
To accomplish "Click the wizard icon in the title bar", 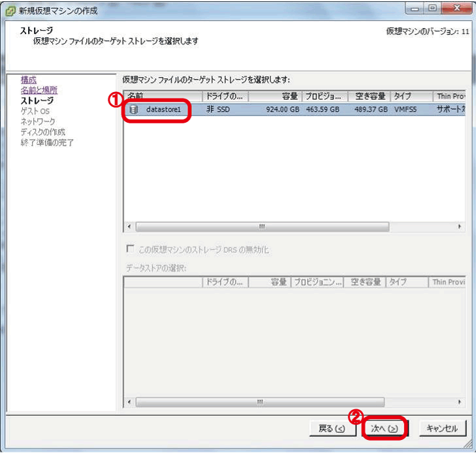I will click(x=10, y=12).
